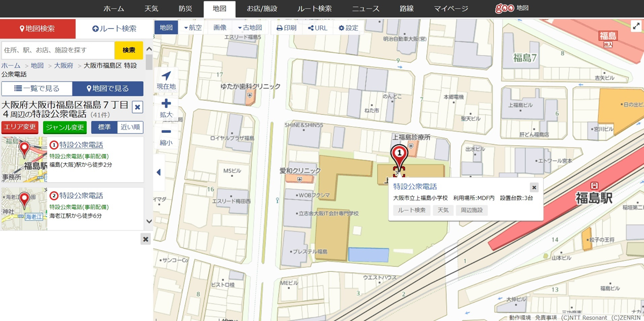Zoom in with the 拡大 plus icon
The height and width of the screenshot is (321, 644).
point(166,104)
